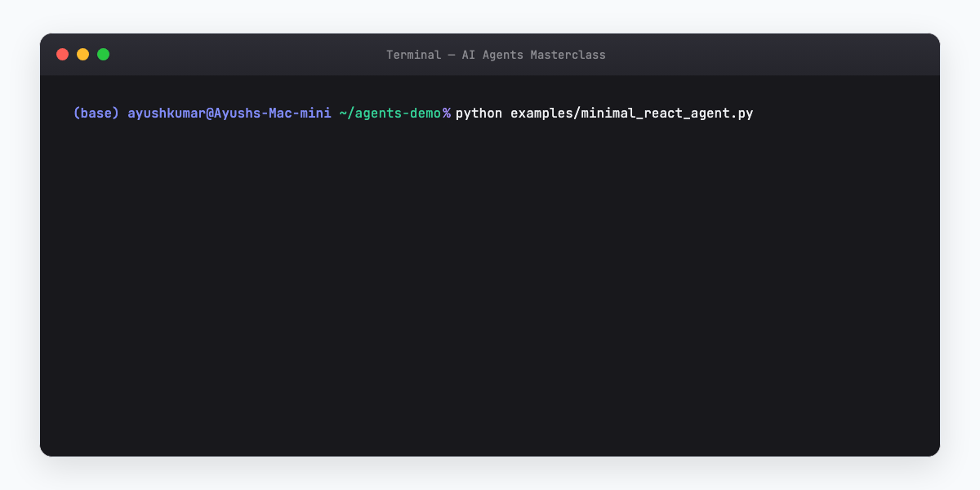Viewport: 980px width, 490px height.
Task: Click the '%' prompt symbol
Action: (x=447, y=114)
